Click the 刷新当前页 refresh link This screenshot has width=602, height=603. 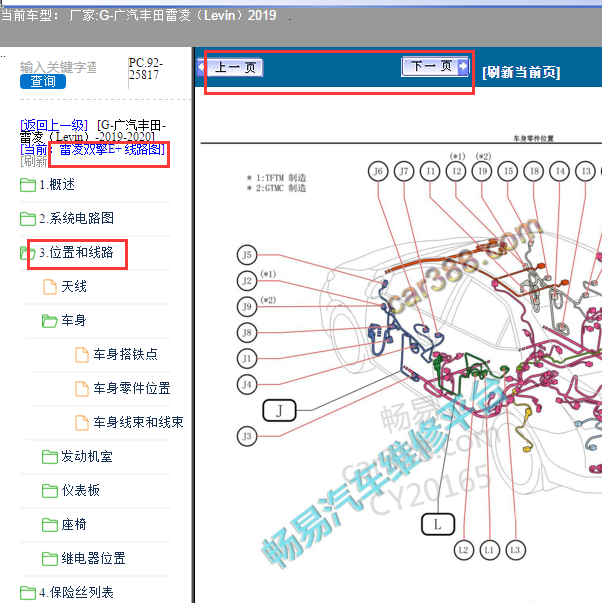pyautogui.click(x=521, y=72)
